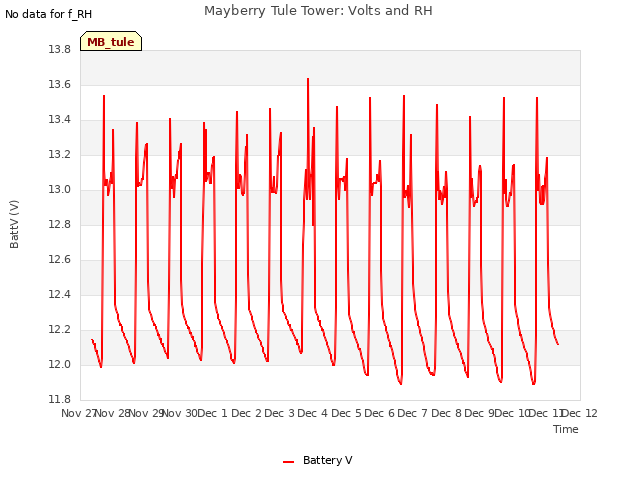640x480 pixels.
Task: Click the 12.2 y-axis tick label
Action: [x=60, y=329]
